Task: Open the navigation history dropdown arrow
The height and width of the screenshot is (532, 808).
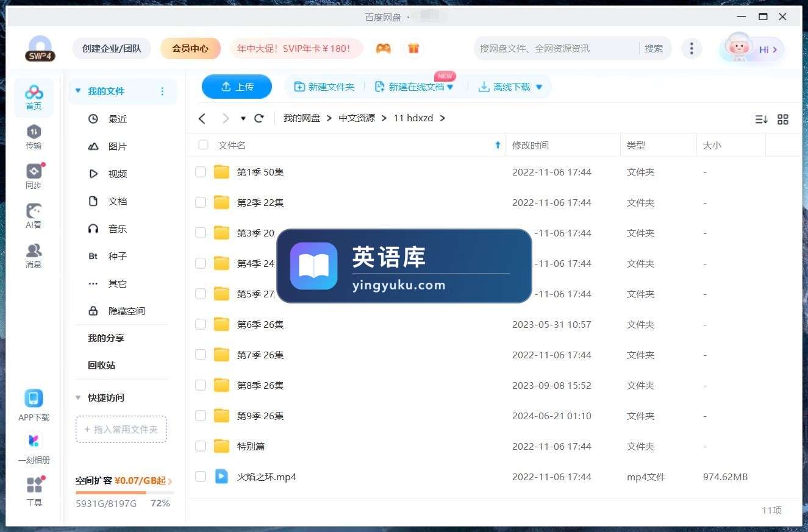Action: coord(243,118)
